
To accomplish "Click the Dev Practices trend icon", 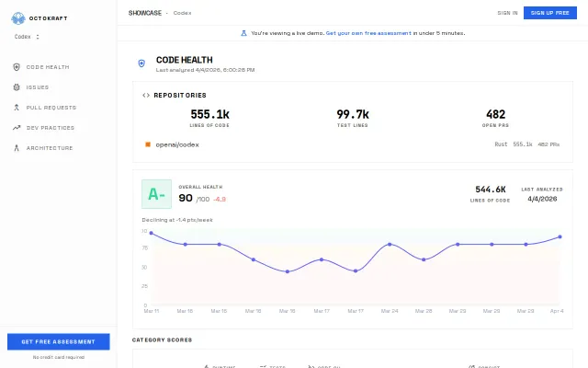I will tap(17, 128).
